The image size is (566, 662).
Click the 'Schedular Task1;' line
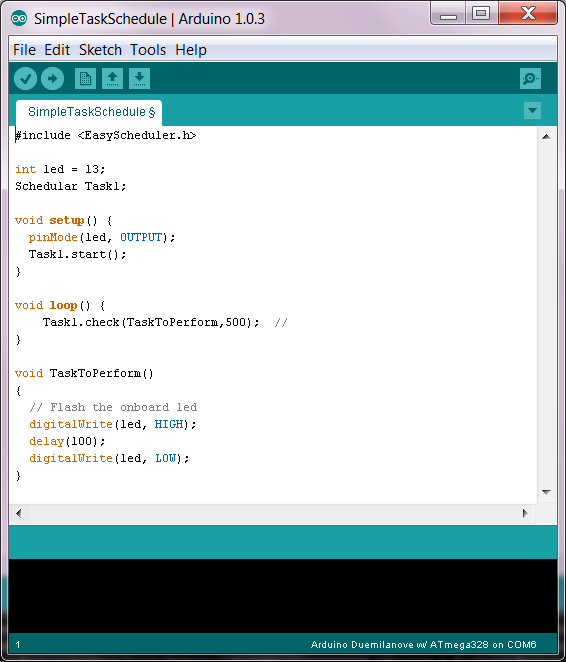pyautogui.click(x=70, y=186)
